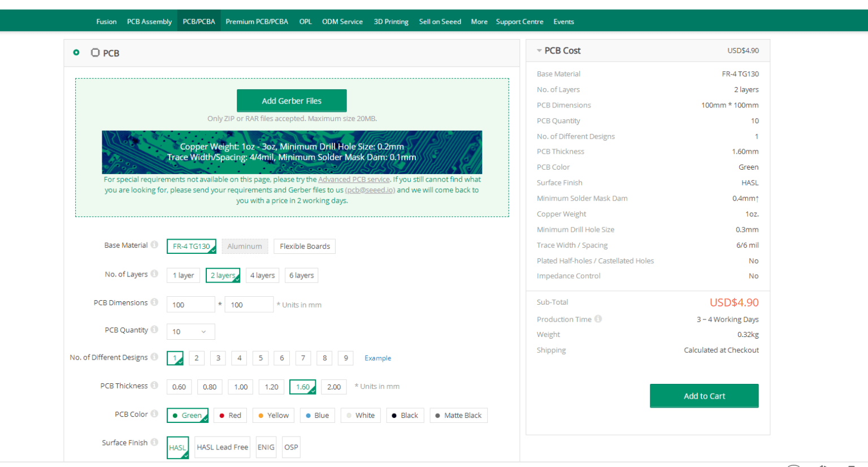Click info icon beside PCB Dimensions
The image size is (868, 467).
pos(154,302)
